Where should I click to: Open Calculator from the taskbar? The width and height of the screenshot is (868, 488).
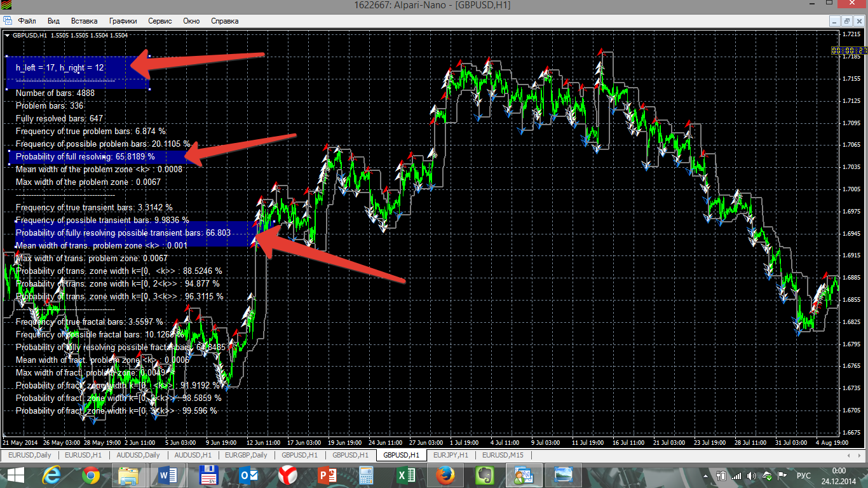(366, 475)
